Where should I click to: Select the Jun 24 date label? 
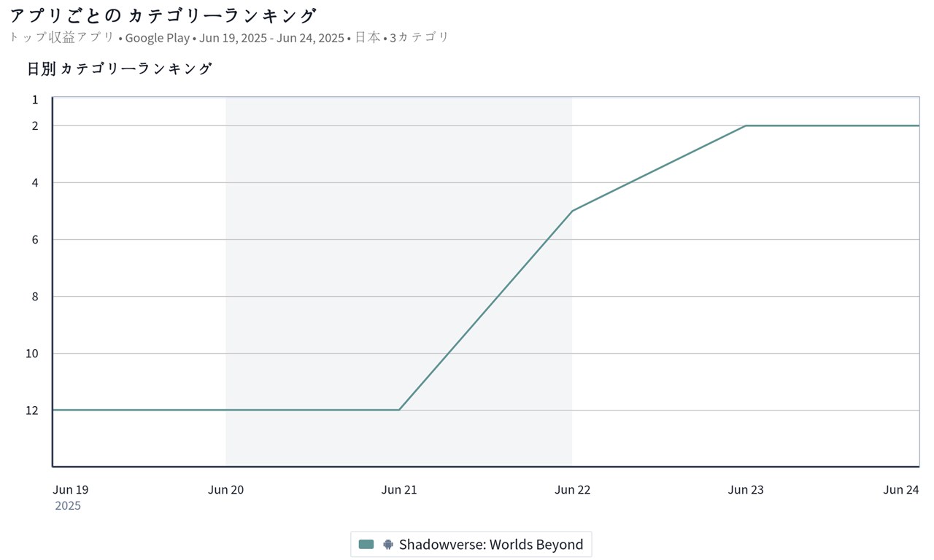(901, 489)
